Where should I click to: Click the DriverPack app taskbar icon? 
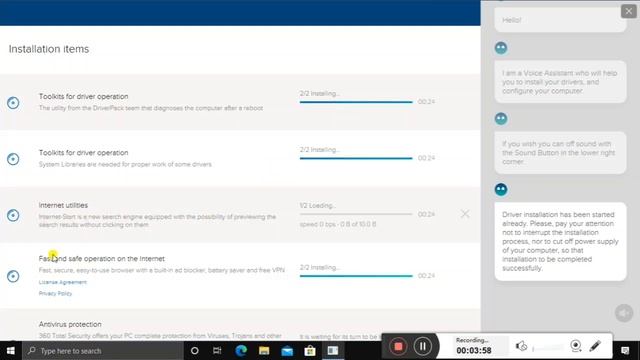tap(333, 351)
